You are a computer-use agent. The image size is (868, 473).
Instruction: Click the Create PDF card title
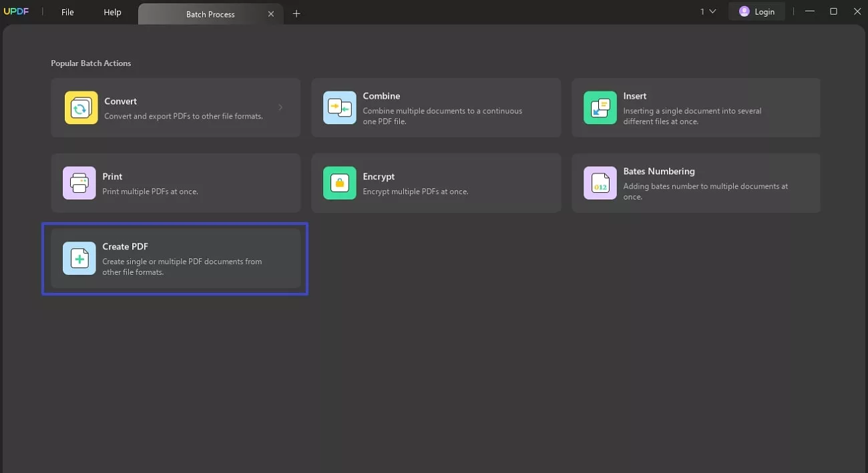tap(125, 247)
